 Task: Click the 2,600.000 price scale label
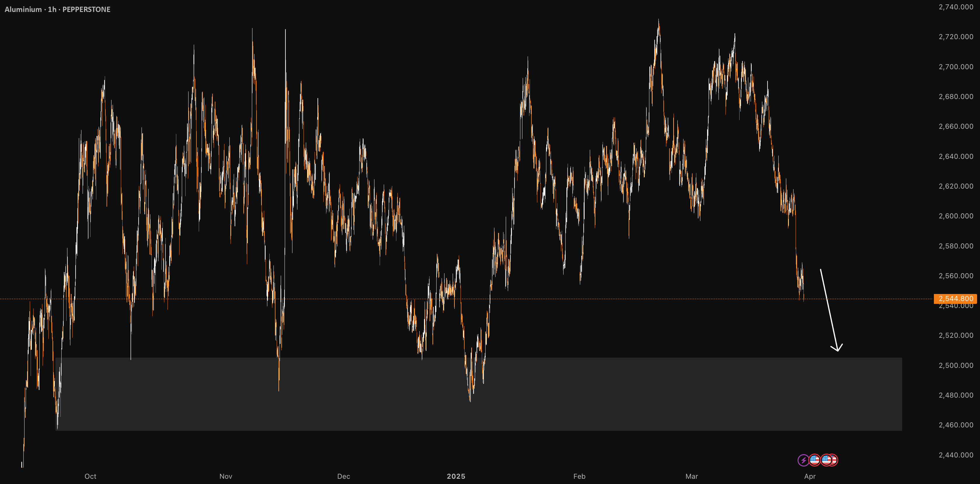pyautogui.click(x=956, y=216)
